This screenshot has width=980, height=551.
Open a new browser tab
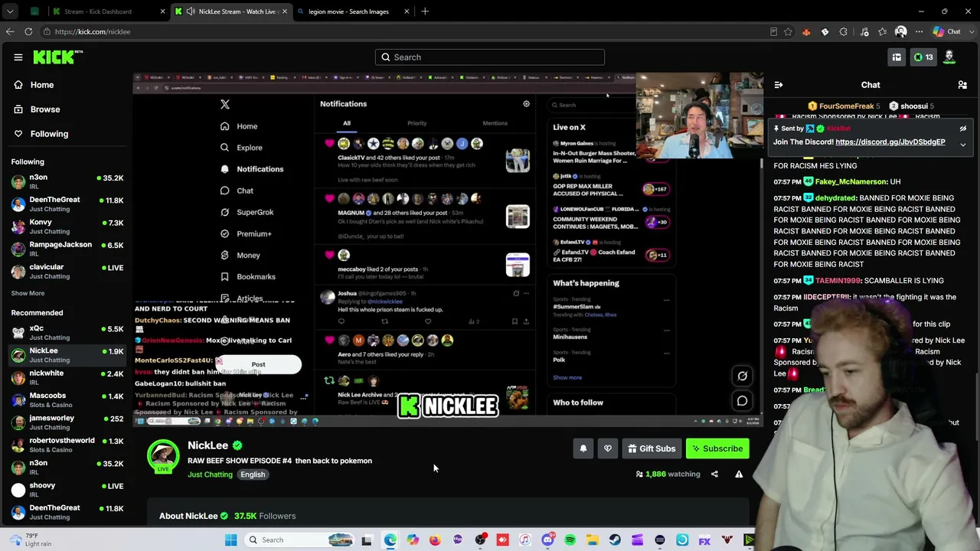(425, 11)
